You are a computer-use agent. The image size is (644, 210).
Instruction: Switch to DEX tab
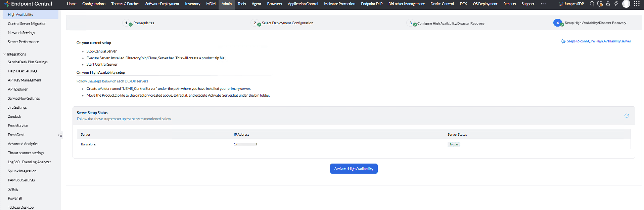pos(463,4)
